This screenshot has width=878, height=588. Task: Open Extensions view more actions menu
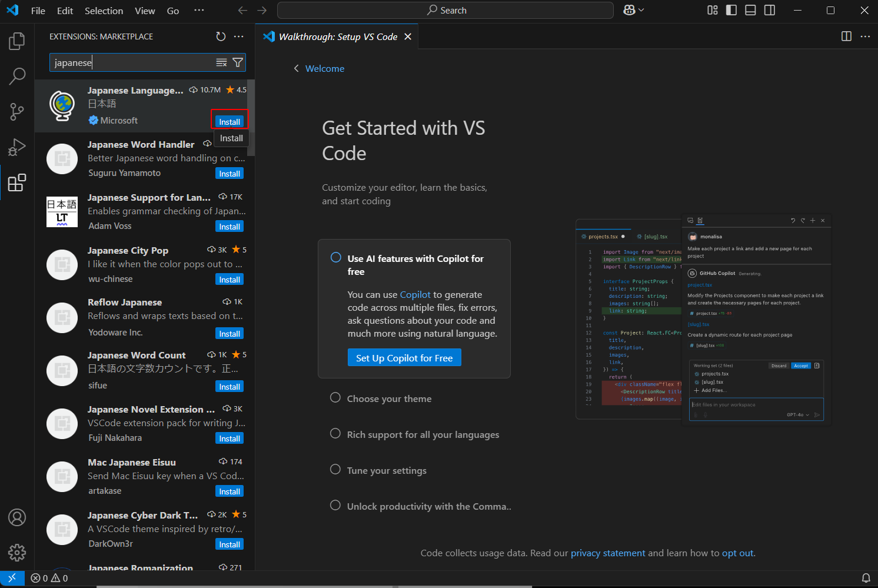(238, 36)
